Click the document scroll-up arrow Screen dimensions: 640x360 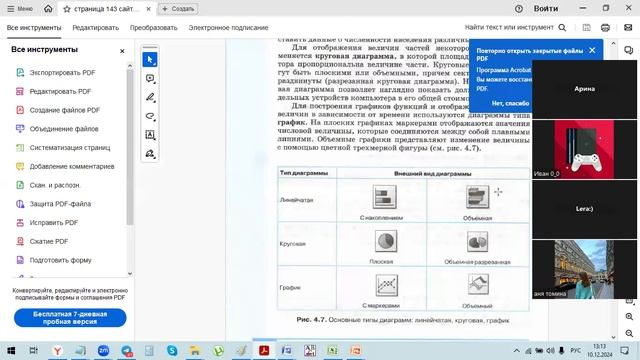tap(613, 43)
